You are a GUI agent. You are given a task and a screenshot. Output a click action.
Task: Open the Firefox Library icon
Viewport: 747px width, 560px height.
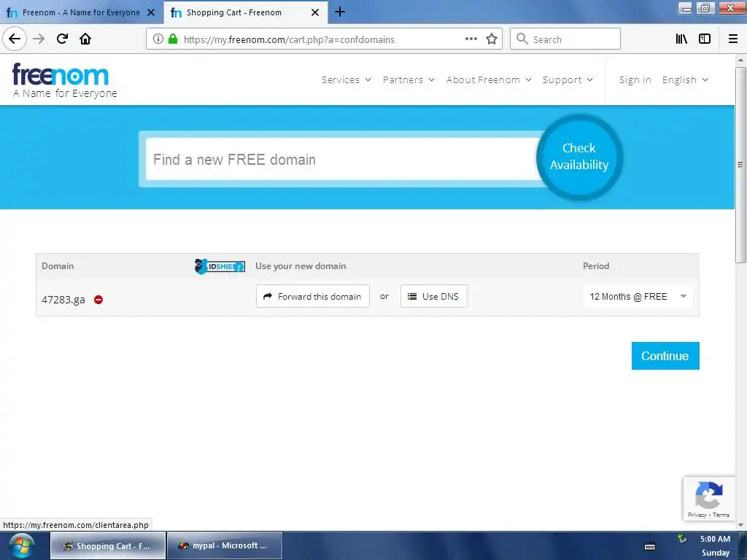point(681,39)
